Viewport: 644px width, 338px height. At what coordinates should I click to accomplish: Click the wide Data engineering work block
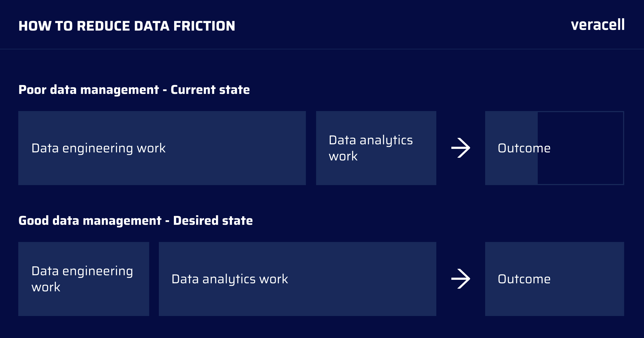(x=162, y=148)
